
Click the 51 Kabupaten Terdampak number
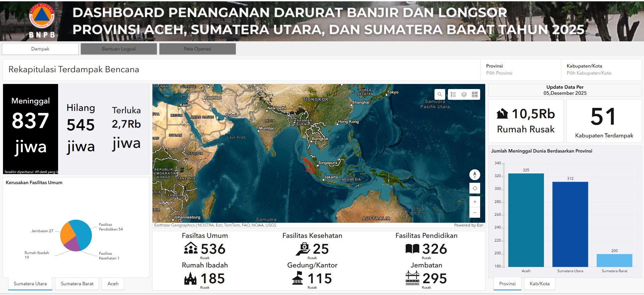pyautogui.click(x=603, y=117)
